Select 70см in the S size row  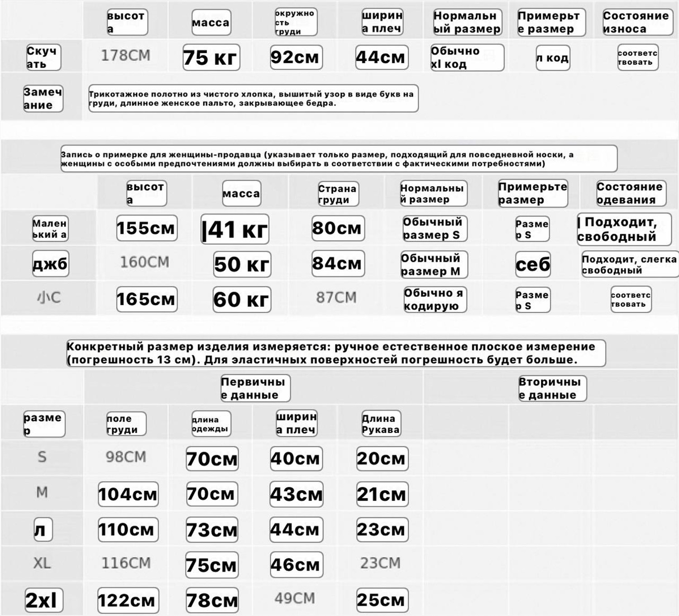pos(212,459)
